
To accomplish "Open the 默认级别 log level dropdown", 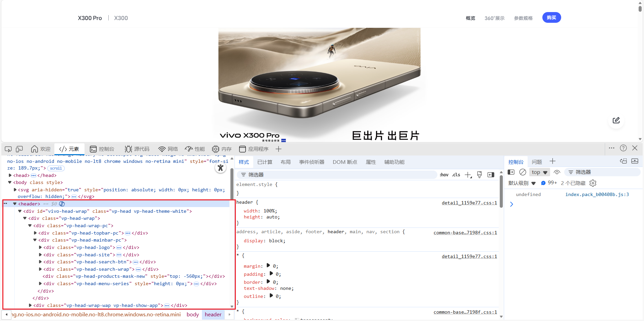I will click(522, 183).
